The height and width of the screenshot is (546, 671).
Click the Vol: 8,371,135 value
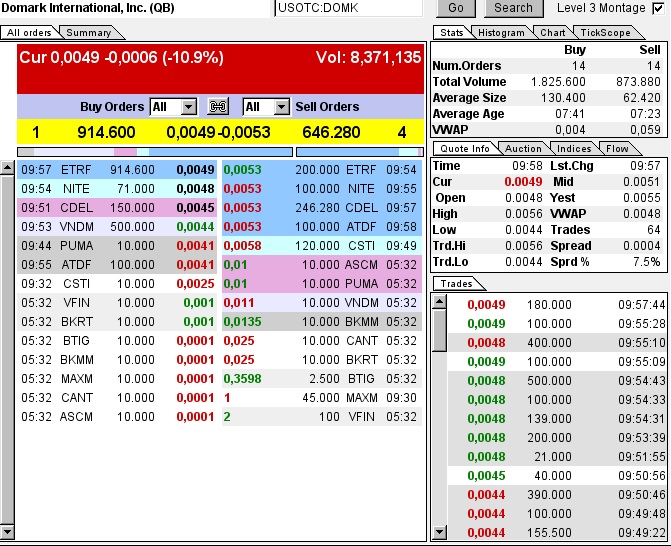368,57
